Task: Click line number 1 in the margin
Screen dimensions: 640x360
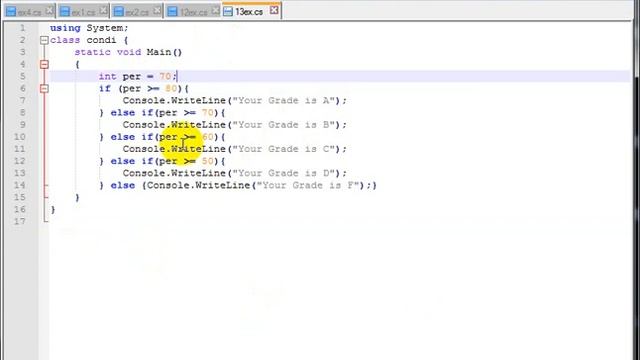Action: (22, 28)
